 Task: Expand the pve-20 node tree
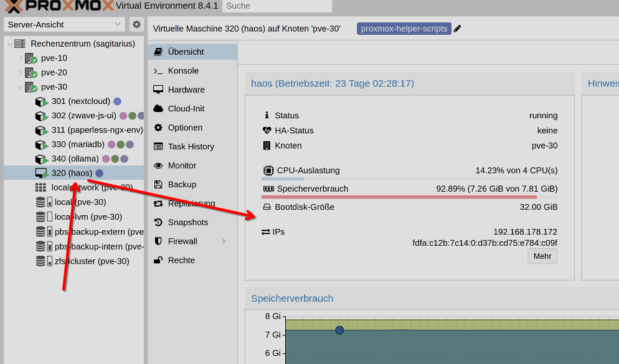tap(21, 72)
